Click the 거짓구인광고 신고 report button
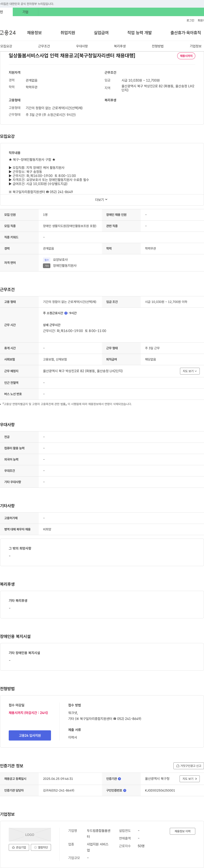Viewport: 204px width, 868px height. point(188,766)
